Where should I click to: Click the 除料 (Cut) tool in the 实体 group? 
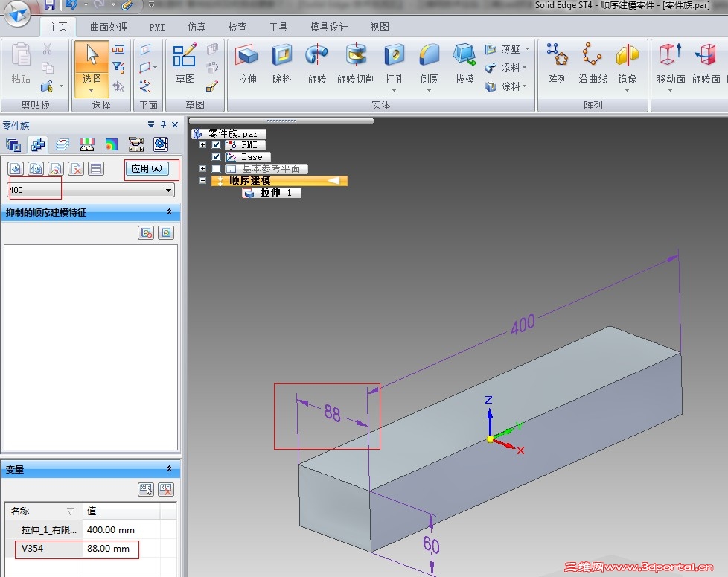coord(282,64)
